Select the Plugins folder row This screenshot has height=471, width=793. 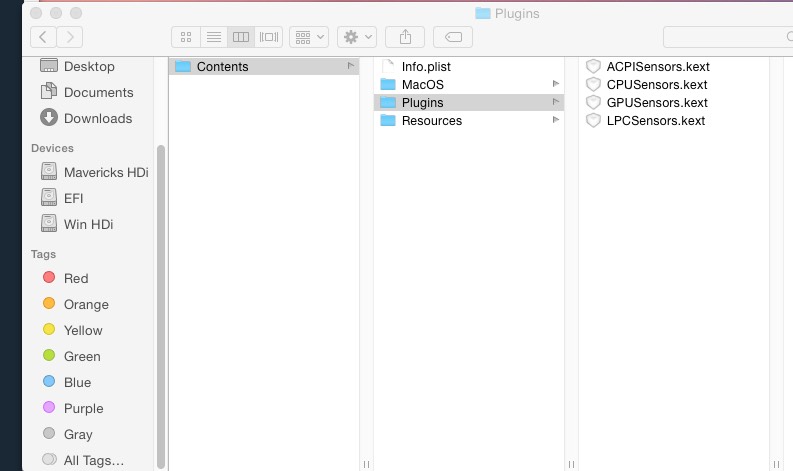point(468,103)
